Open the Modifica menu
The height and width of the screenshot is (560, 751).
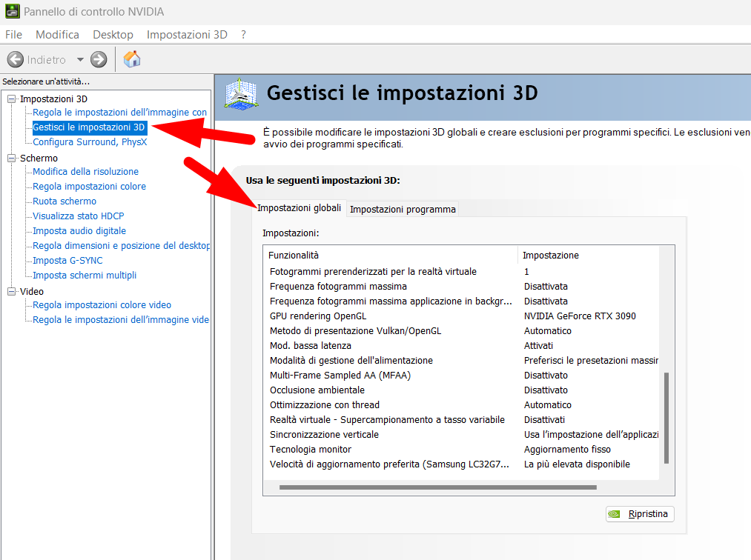click(x=58, y=35)
